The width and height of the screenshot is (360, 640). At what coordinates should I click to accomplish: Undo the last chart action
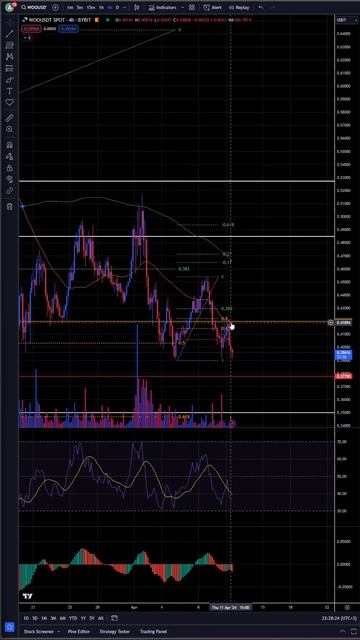[x=261, y=7]
